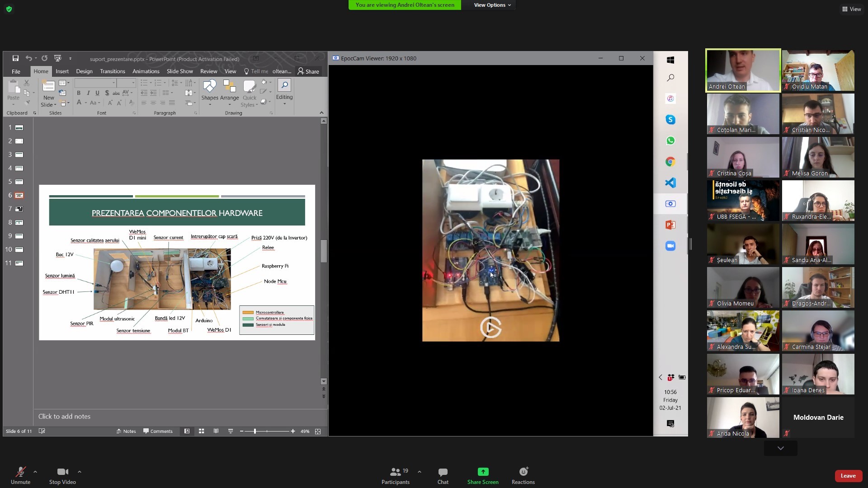Select slide 7 thumbnail in slide panel
Viewport: 868px width, 488px height.
19,209
